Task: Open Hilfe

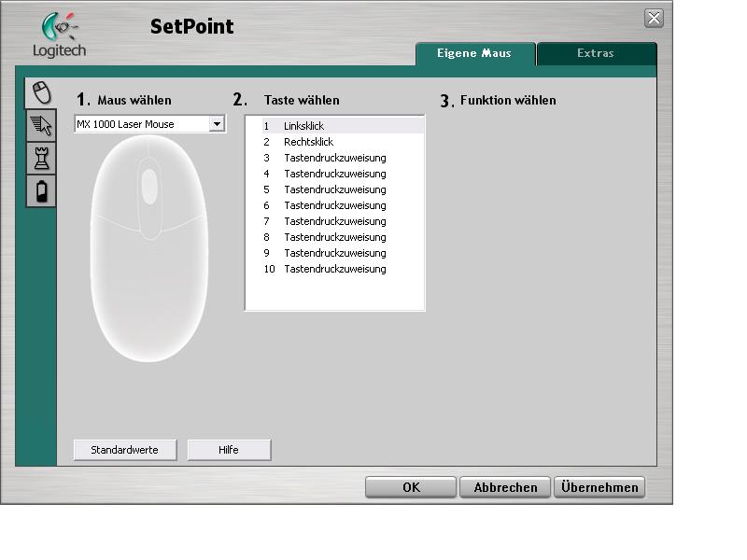Action: 229,450
